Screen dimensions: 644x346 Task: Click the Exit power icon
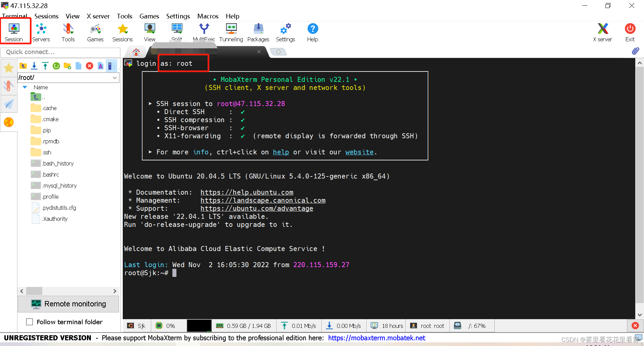pyautogui.click(x=630, y=32)
